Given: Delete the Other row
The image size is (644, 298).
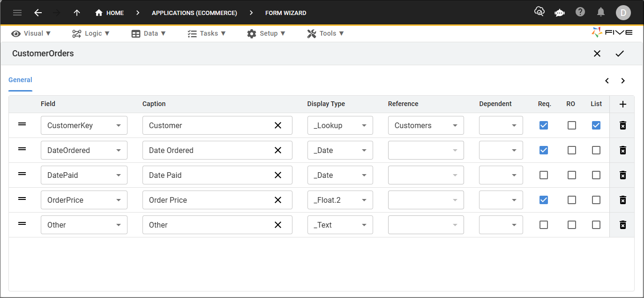Looking at the screenshot, I should click(622, 225).
